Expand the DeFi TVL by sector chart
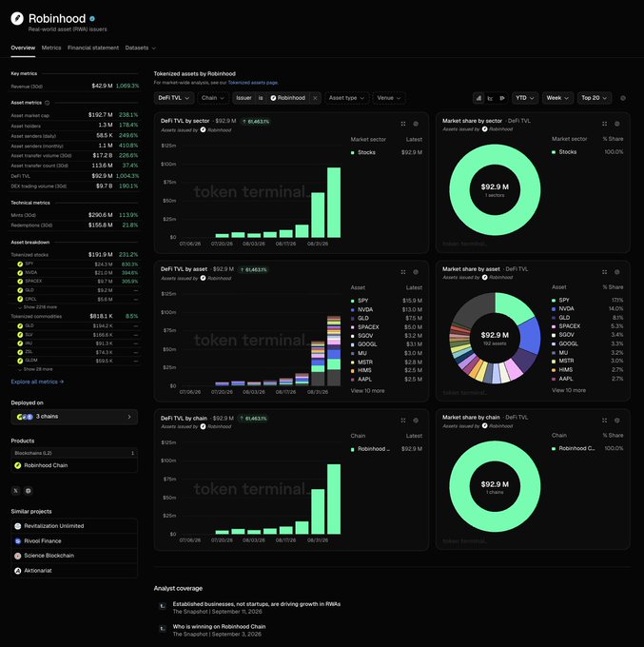Viewport: 644px width, 647px height. (x=403, y=124)
